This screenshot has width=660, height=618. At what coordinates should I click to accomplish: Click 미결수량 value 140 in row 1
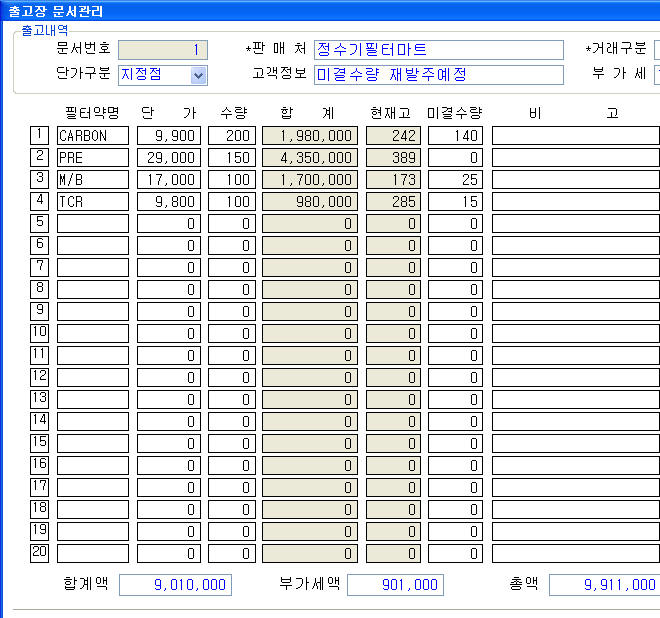tap(455, 136)
